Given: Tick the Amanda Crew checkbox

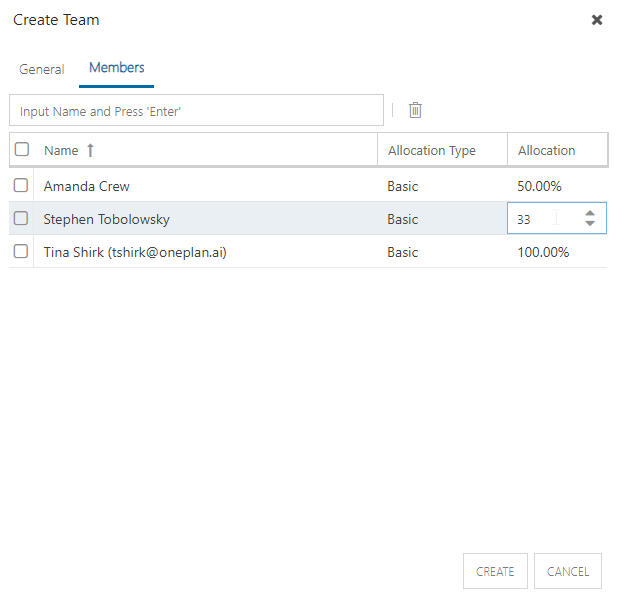Looking at the screenshot, I should [21, 185].
